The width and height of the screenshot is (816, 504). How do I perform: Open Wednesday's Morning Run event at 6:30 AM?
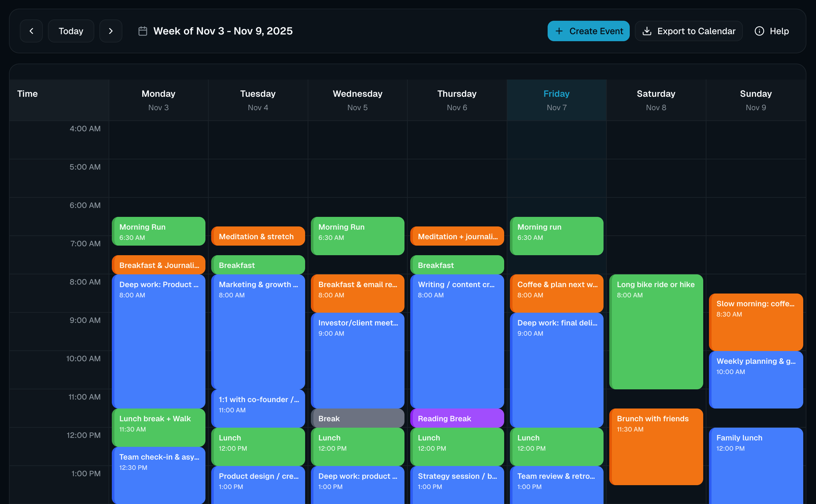point(358,236)
